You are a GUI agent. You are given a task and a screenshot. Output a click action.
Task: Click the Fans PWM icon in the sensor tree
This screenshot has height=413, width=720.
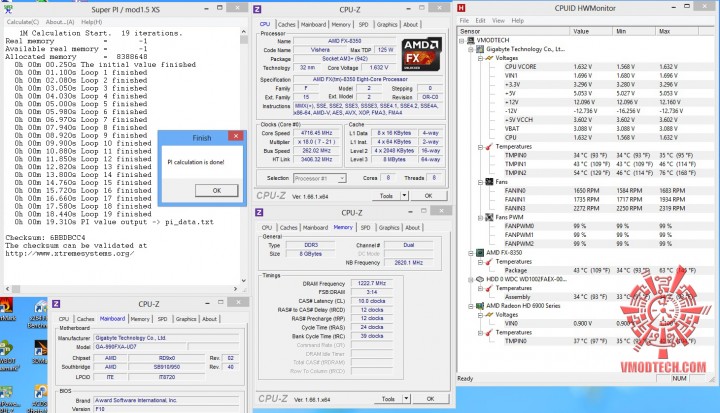pyautogui.click(x=489, y=217)
